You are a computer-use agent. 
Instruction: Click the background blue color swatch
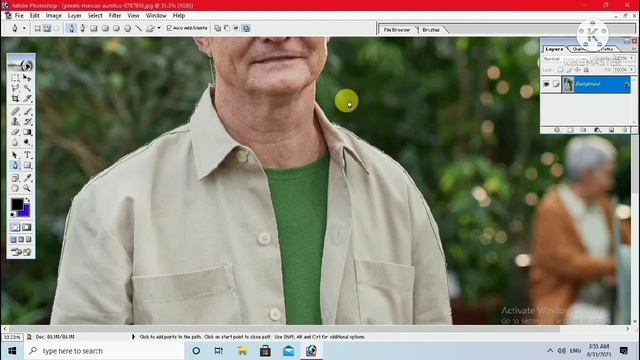(25, 211)
